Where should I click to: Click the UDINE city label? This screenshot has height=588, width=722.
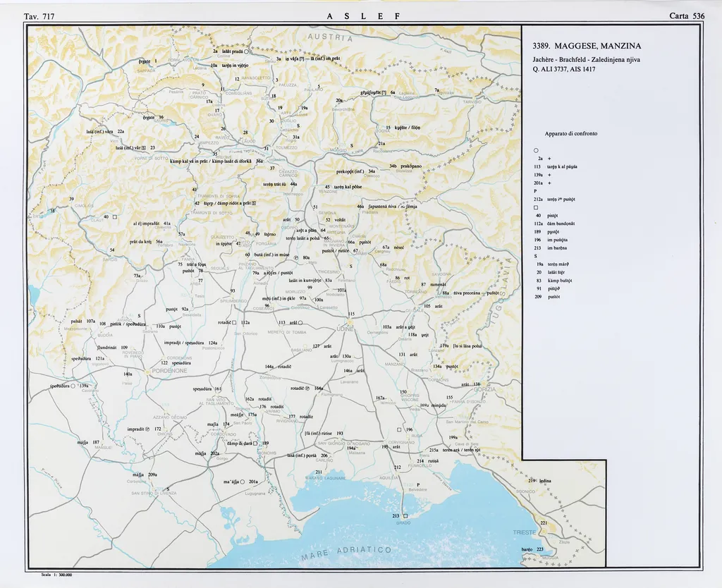(345, 329)
